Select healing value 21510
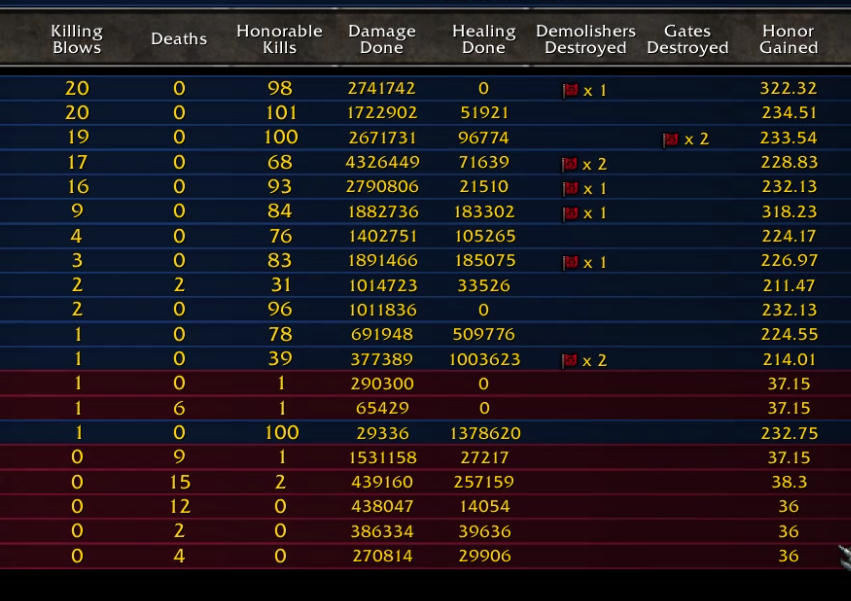The height and width of the screenshot is (601, 851). [x=484, y=186]
